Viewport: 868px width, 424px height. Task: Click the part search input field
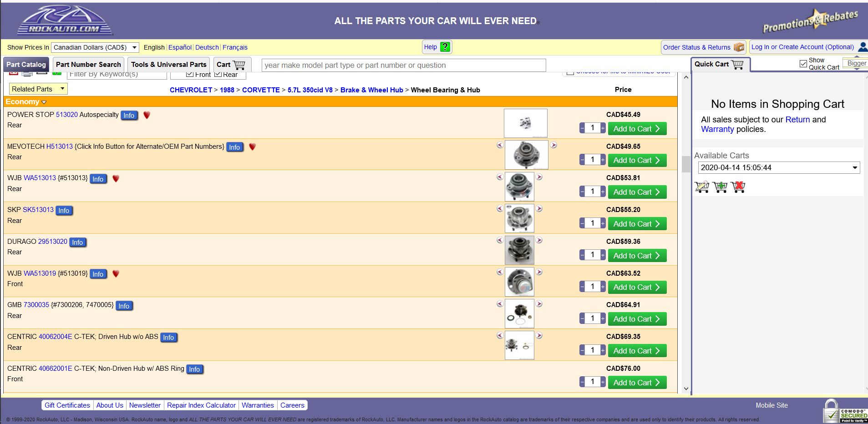[403, 65]
